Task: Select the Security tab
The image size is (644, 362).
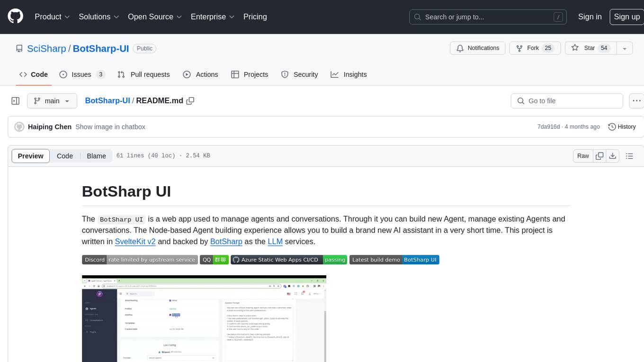Action: 299,74
